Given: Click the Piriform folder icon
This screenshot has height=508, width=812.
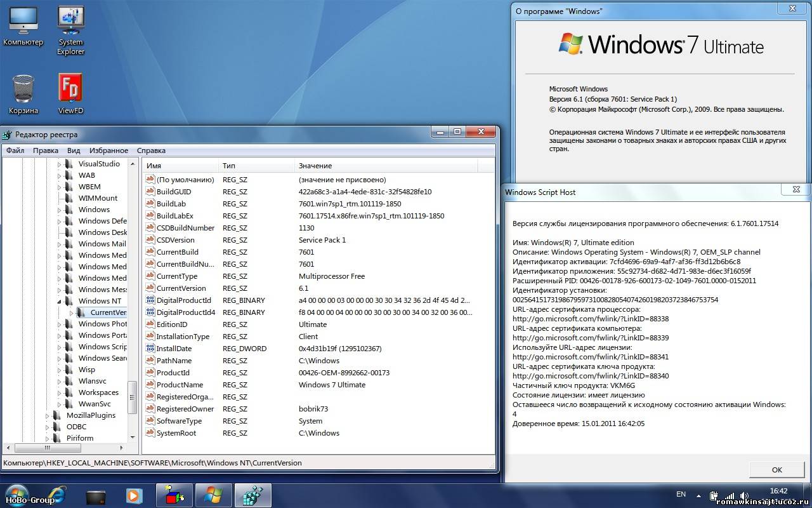Looking at the screenshot, I should 57,438.
